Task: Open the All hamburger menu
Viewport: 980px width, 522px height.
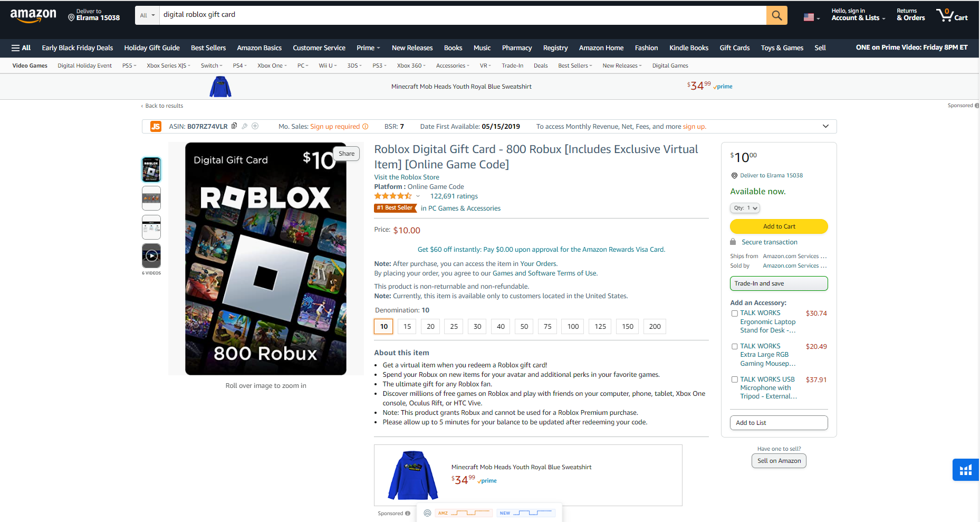Action: click(x=21, y=48)
